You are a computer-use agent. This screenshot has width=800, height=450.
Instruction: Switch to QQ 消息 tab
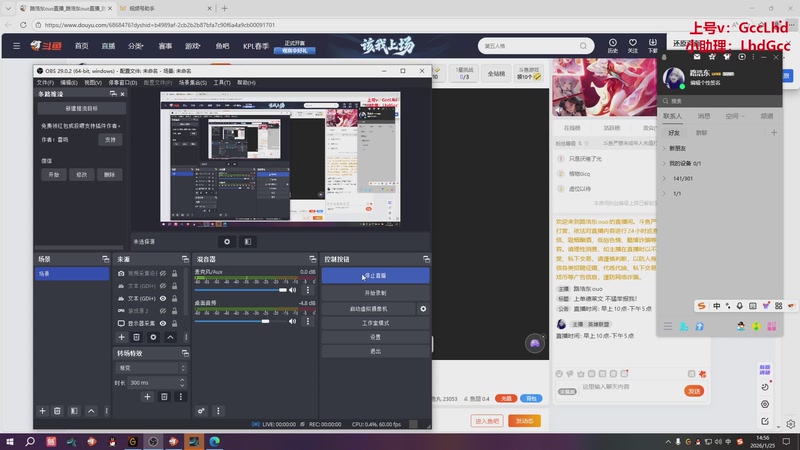(x=704, y=116)
